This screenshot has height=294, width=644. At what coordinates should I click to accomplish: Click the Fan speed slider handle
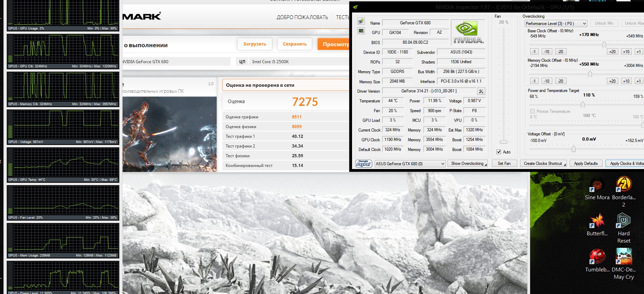[x=503, y=142]
